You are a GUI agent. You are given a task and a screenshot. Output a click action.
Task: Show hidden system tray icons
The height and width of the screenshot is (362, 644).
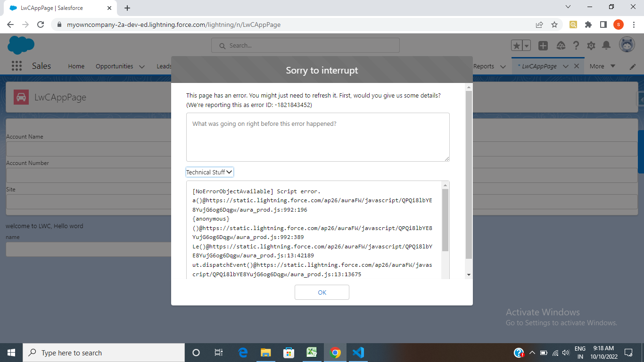point(532,353)
